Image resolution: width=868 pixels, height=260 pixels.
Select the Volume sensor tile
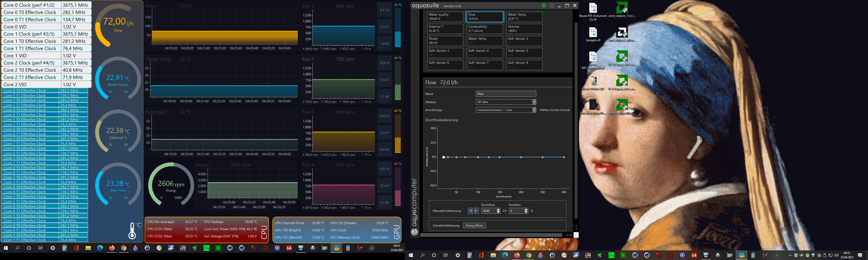pyautogui.click(x=524, y=29)
